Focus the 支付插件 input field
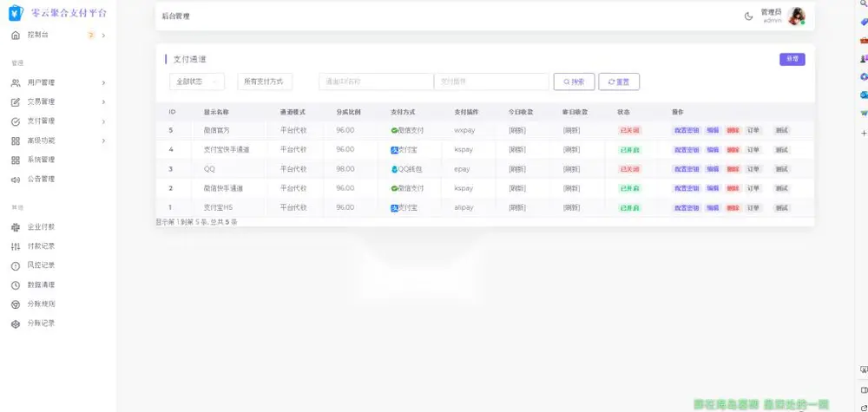 (491, 82)
